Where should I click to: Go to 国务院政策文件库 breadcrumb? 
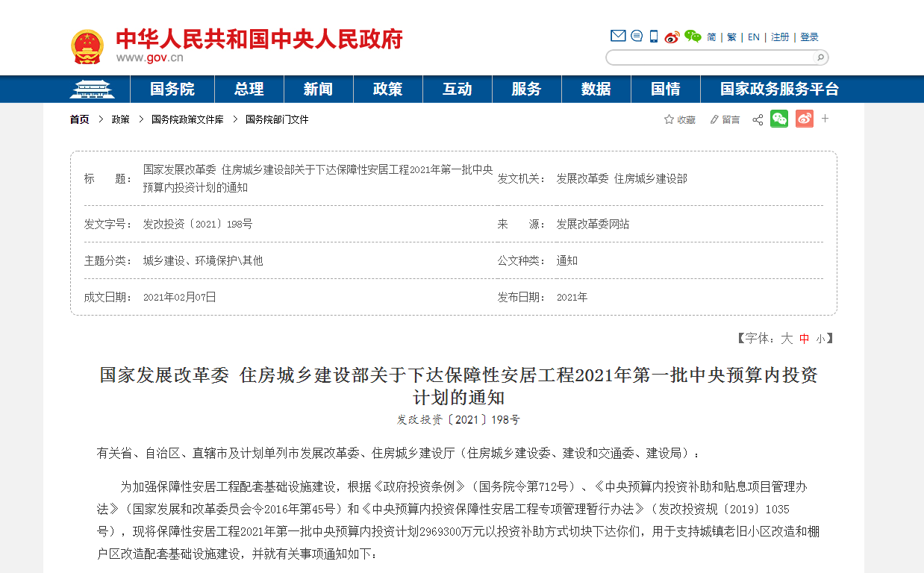[187, 119]
